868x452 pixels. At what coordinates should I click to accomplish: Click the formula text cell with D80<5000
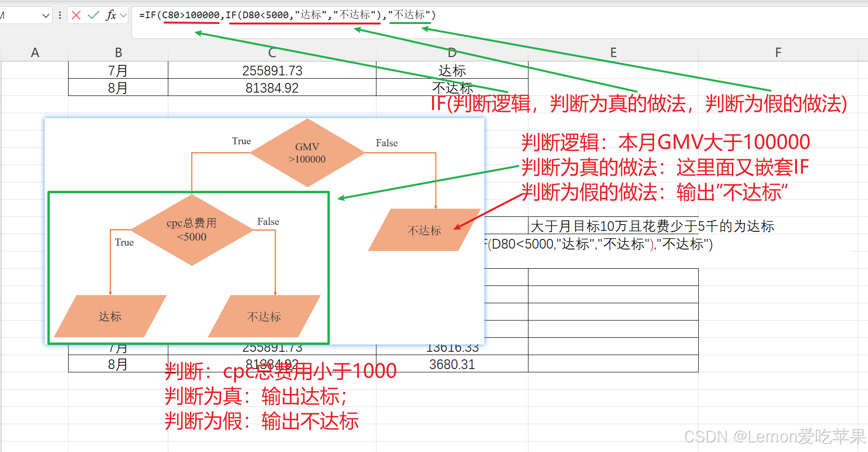599,244
